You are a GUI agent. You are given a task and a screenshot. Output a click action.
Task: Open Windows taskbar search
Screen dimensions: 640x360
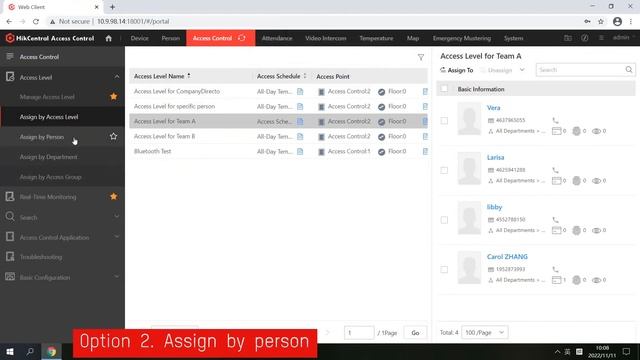point(30,351)
